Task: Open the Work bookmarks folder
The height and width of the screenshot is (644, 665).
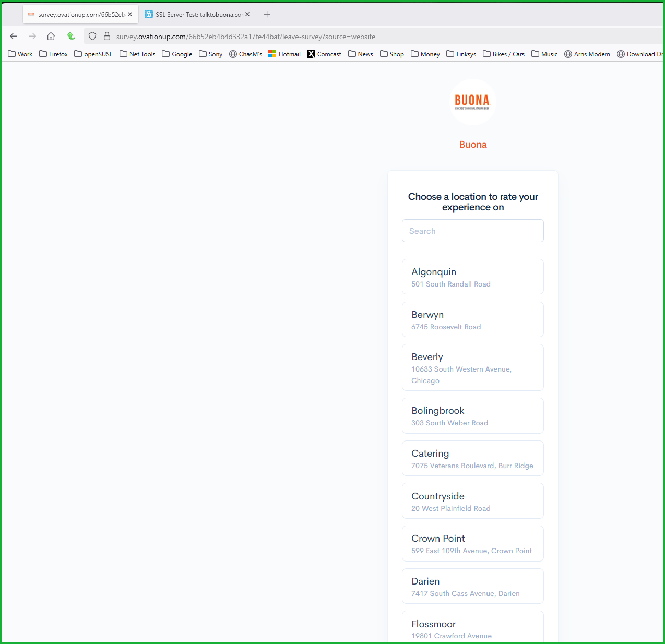Action: tap(20, 54)
